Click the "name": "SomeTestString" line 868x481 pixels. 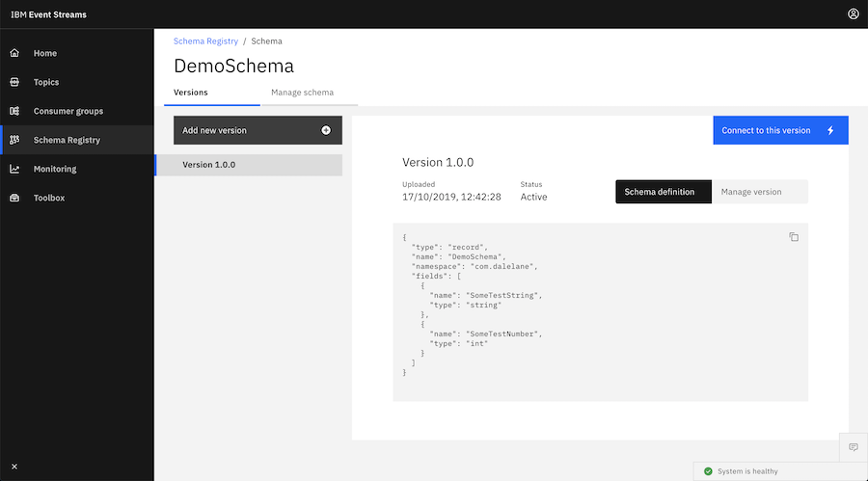[x=486, y=295]
